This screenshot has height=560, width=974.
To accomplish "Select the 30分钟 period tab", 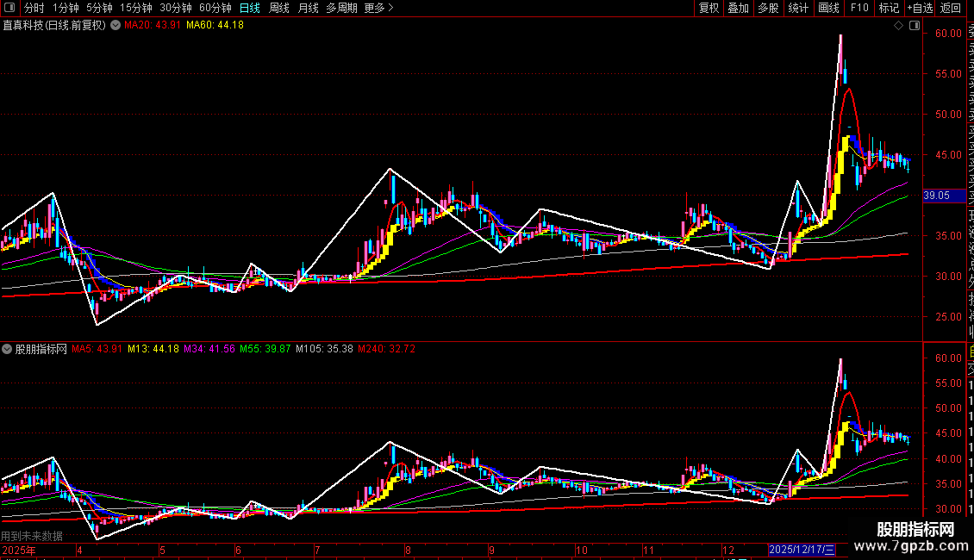I will (x=176, y=8).
